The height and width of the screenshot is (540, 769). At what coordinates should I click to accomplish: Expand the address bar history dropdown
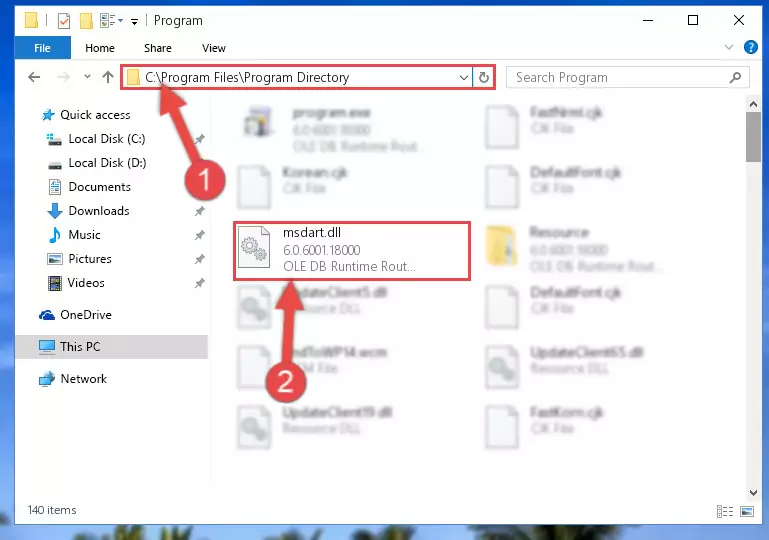click(463, 77)
